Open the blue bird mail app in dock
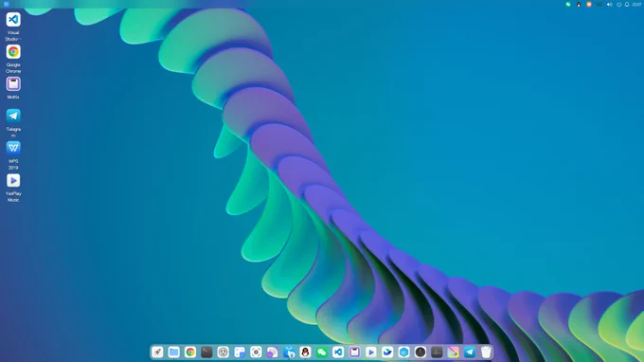The height and width of the screenshot is (362, 644). (387, 353)
